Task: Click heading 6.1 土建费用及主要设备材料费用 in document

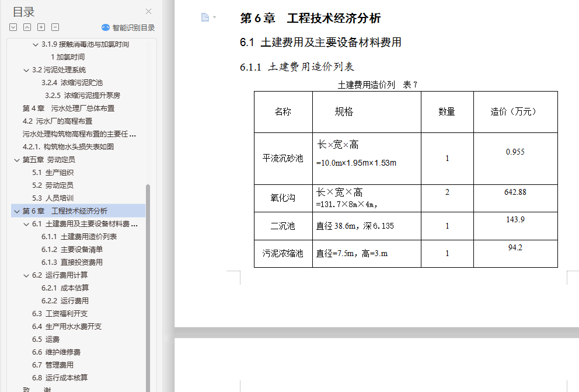Action: coord(320,43)
